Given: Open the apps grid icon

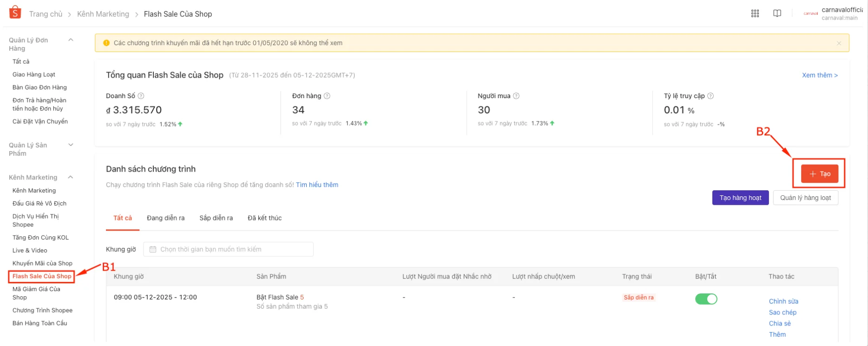Looking at the screenshot, I should [755, 13].
